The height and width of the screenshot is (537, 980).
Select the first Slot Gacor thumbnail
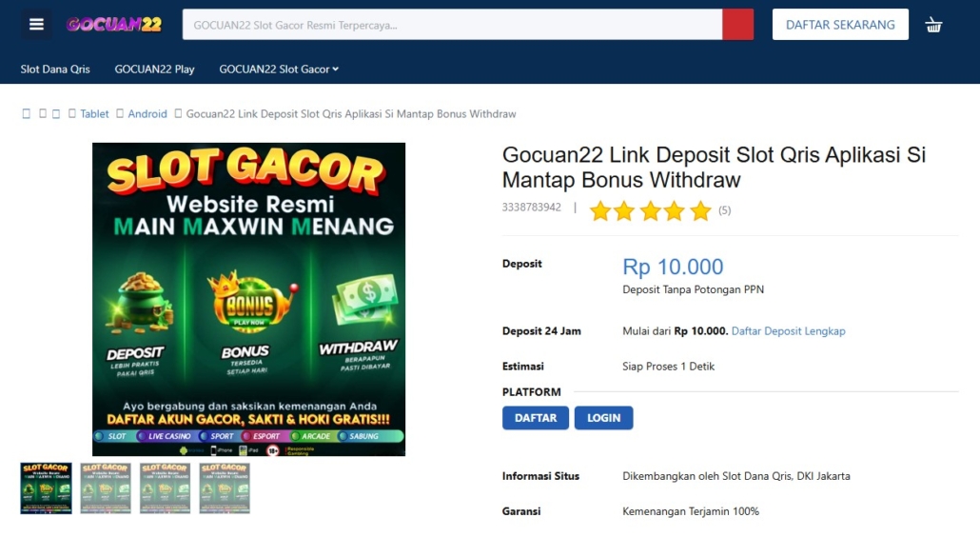pos(46,488)
